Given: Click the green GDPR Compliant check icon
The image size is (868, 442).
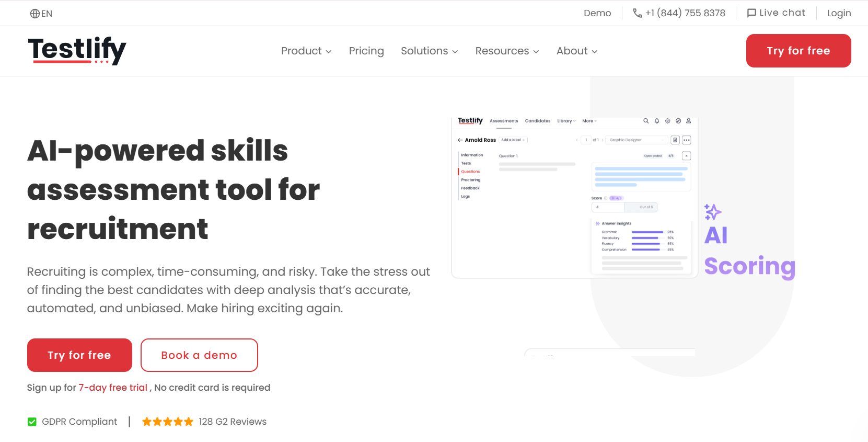Looking at the screenshot, I should [x=32, y=422].
